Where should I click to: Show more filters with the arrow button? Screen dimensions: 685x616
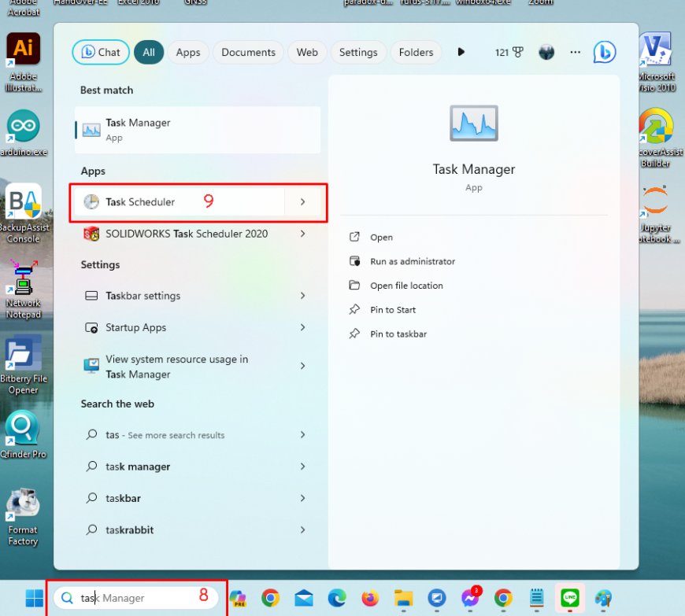461,53
